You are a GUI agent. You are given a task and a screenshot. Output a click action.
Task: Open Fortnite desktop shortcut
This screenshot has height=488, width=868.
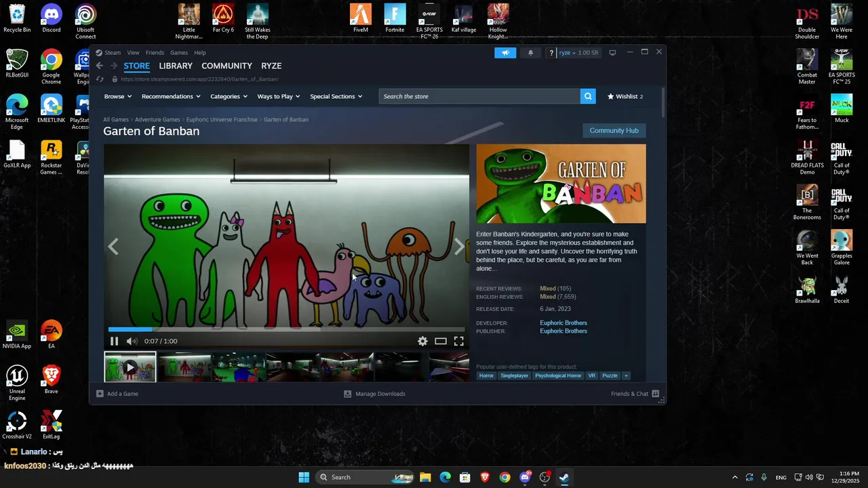pos(395,19)
